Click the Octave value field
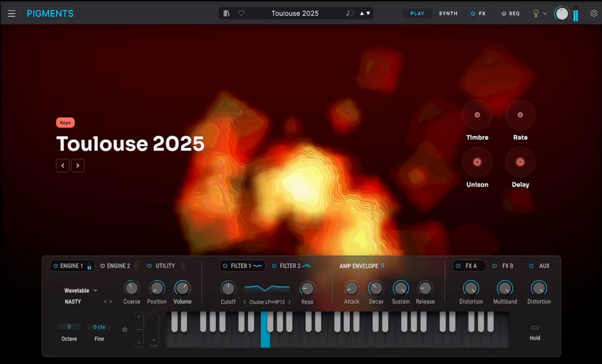602x364 pixels. click(x=69, y=327)
